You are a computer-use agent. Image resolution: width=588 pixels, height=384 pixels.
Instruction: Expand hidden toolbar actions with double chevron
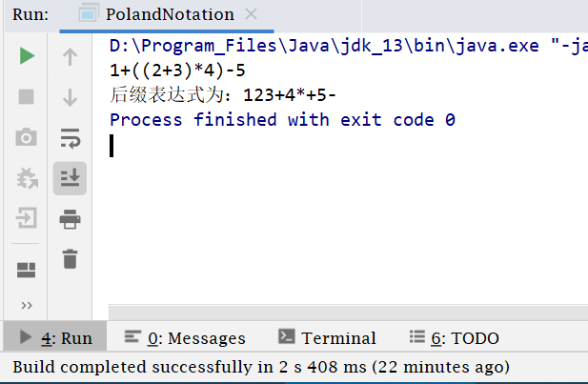coord(27,305)
